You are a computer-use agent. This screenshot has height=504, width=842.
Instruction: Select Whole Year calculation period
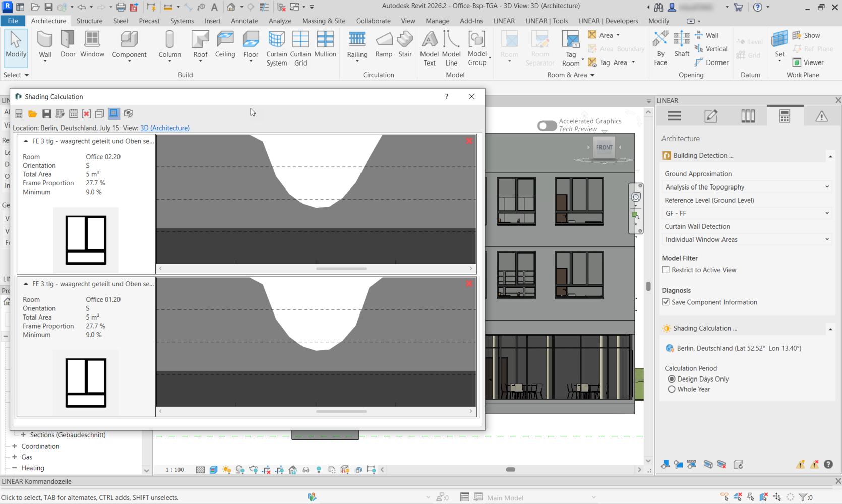[672, 389]
